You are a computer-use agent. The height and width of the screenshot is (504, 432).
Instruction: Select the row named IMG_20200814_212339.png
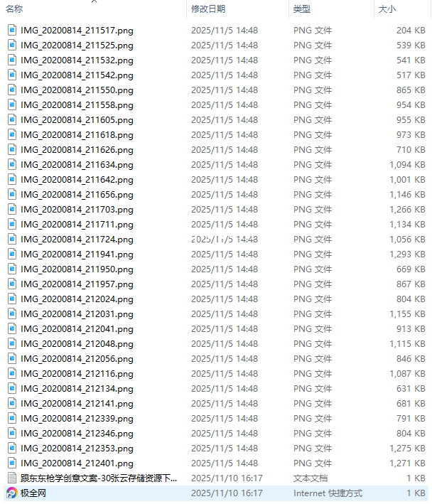[216, 419]
